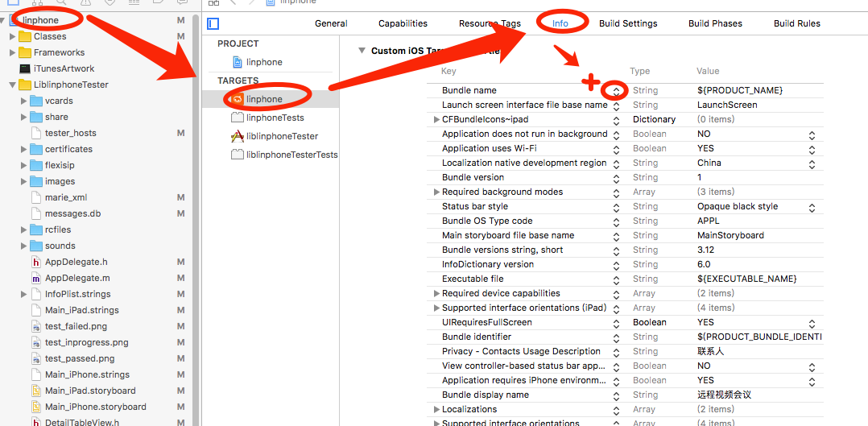Click the share folder icon
Image resolution: width=868 pixels, height=426 pixels.
[x=36, y=117]
